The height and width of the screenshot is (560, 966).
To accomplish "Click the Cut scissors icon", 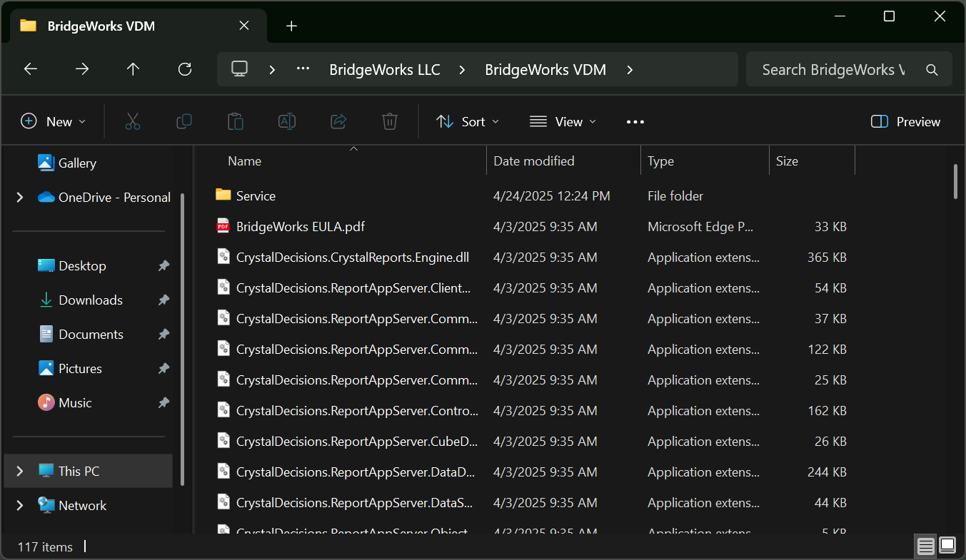I will tap(133, 121).
